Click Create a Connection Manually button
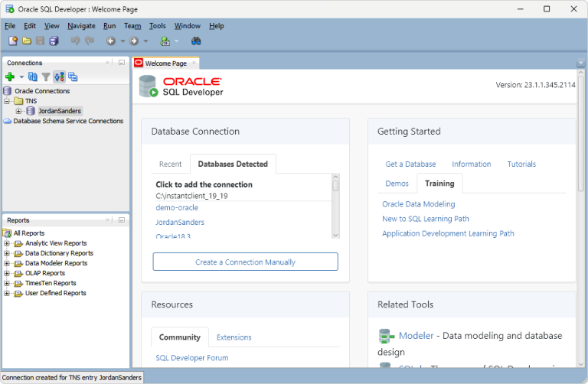Screen dimensions: 588x384 tap(245, 262)
